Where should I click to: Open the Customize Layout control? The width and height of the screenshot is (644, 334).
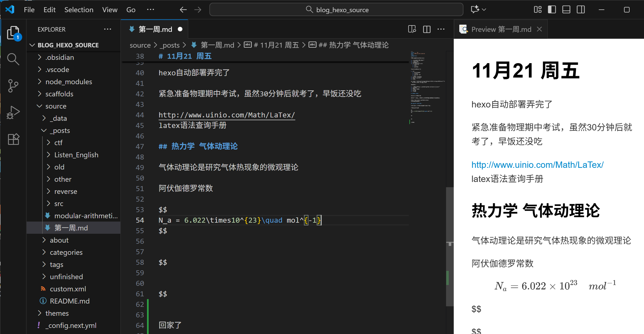(537, 9)
